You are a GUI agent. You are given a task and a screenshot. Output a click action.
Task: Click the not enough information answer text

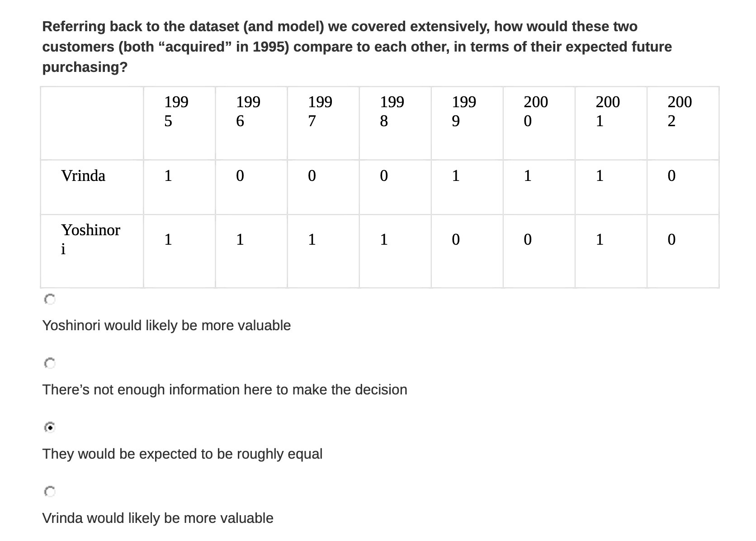pyautogui.click(x=224, y=389)
